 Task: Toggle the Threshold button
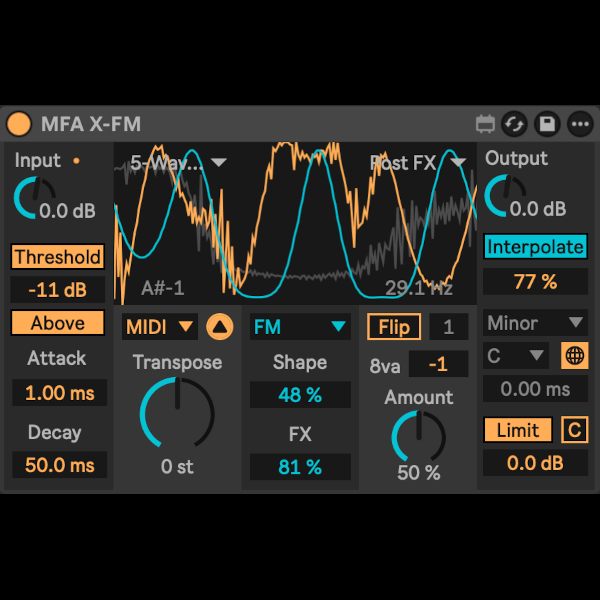pos(57,257)
